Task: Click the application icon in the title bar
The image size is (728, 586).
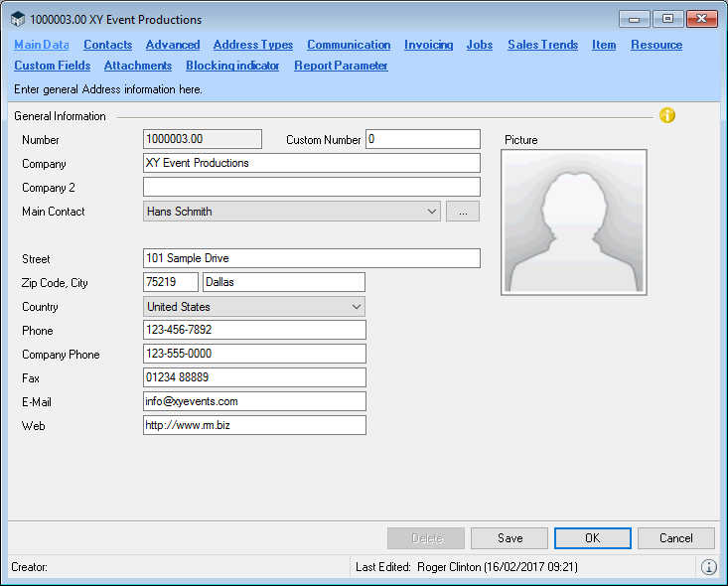Action: pos(18,19)
